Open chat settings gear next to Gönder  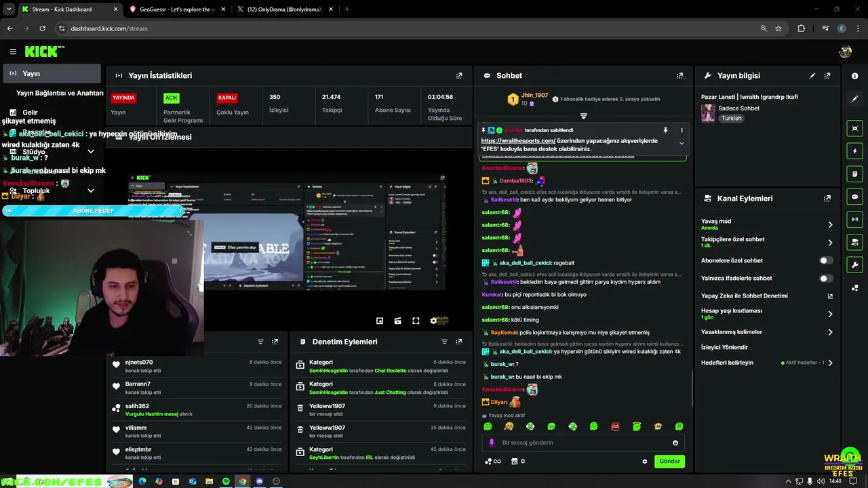click(645, 462)
